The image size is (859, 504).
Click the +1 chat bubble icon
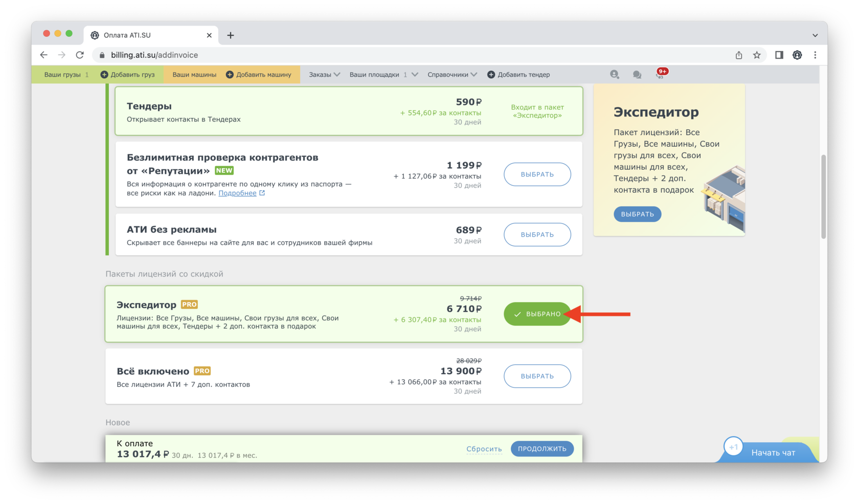(733, 447)
